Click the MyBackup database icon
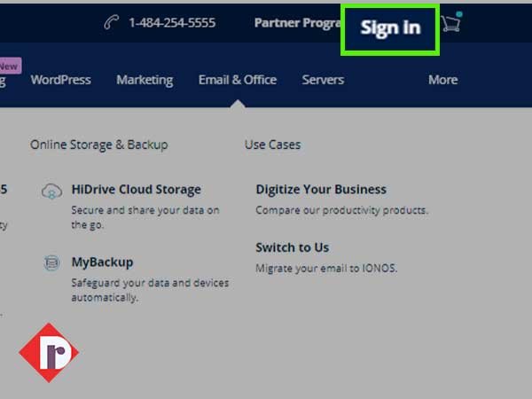 [x=51, y=263]
